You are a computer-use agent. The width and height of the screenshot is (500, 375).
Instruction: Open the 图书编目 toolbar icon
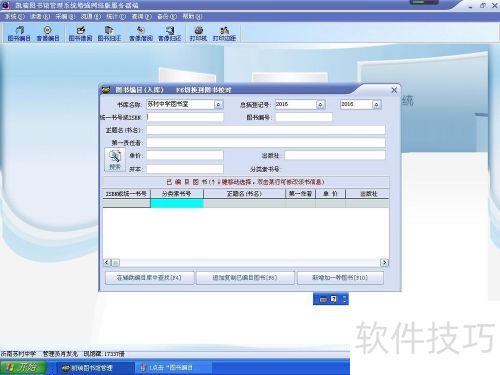[19, 34]
